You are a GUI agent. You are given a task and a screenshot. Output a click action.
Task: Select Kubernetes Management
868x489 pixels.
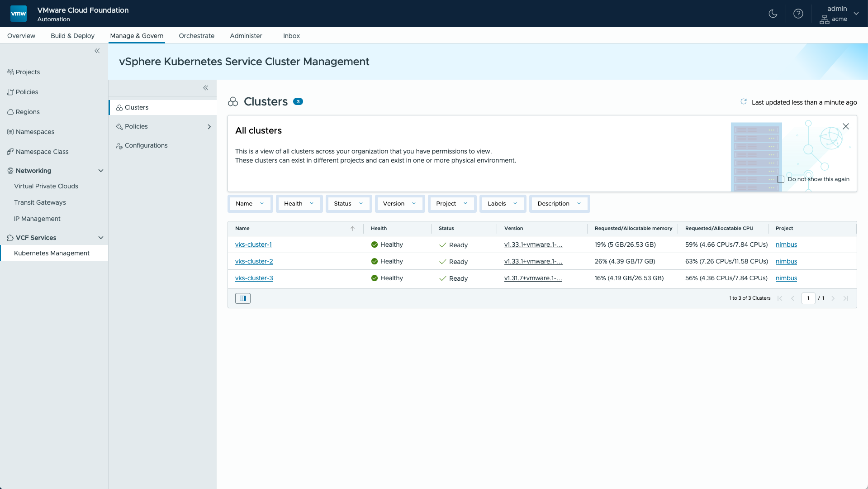(54, 253)
